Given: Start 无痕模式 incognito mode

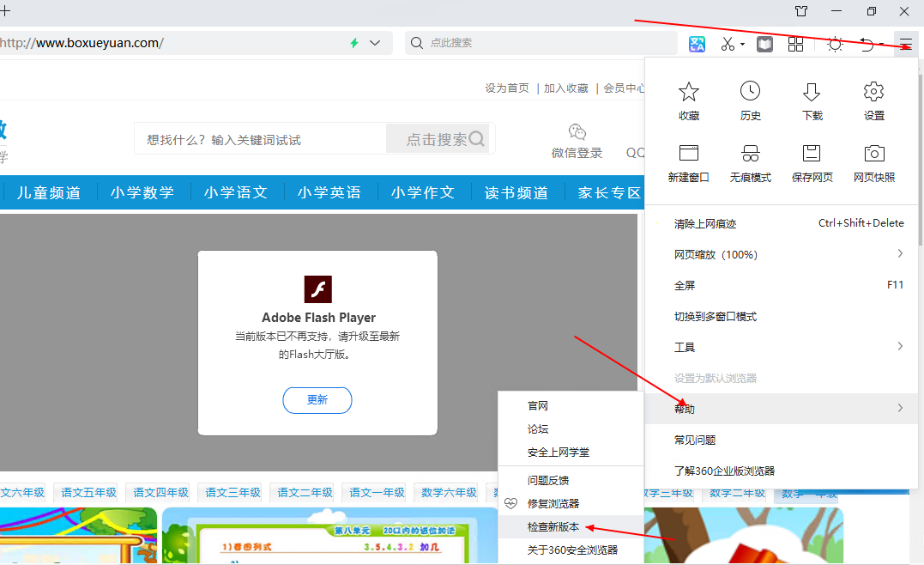Looking at the screenshot, I should coord(751,162).
